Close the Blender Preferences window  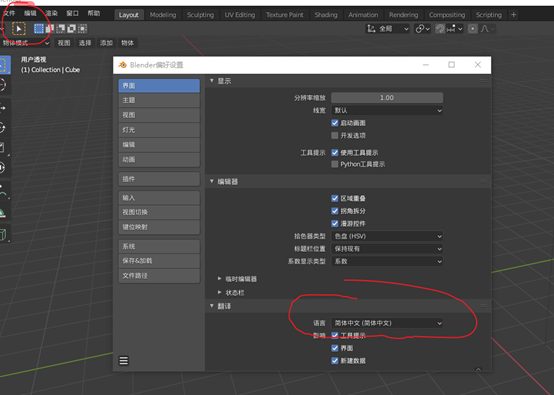tap(478, 65)
